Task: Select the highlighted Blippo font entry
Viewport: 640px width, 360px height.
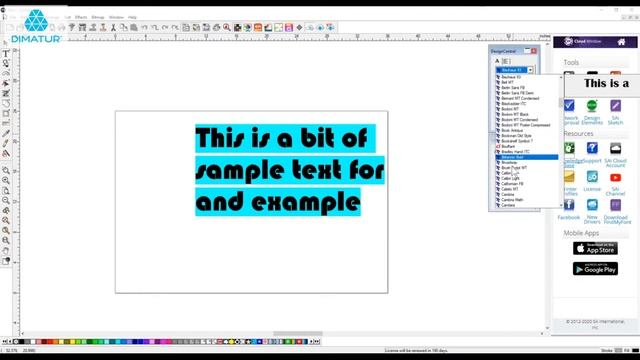Action: tap(527, 157)
